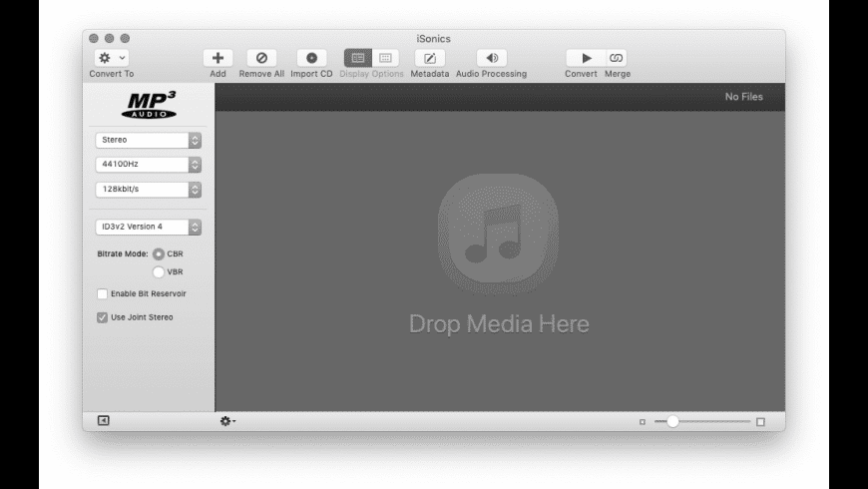Switch to grid display option

pyautogui.click(x=385, y=58)
